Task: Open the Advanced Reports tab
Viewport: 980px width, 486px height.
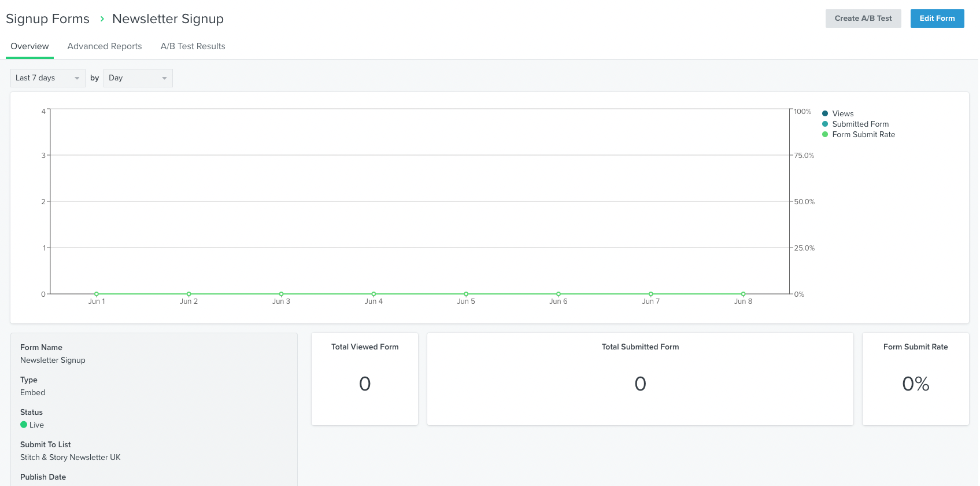Action: tap(105, 46)
